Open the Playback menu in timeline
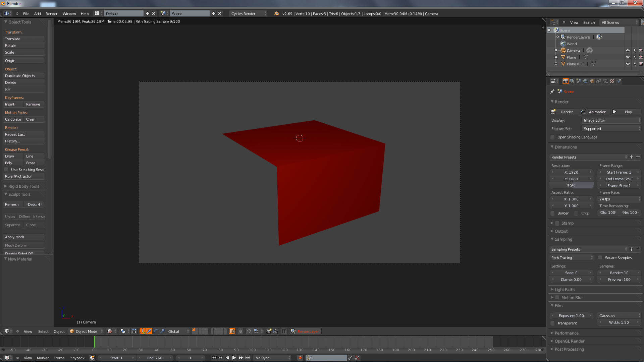 (77, 358)
